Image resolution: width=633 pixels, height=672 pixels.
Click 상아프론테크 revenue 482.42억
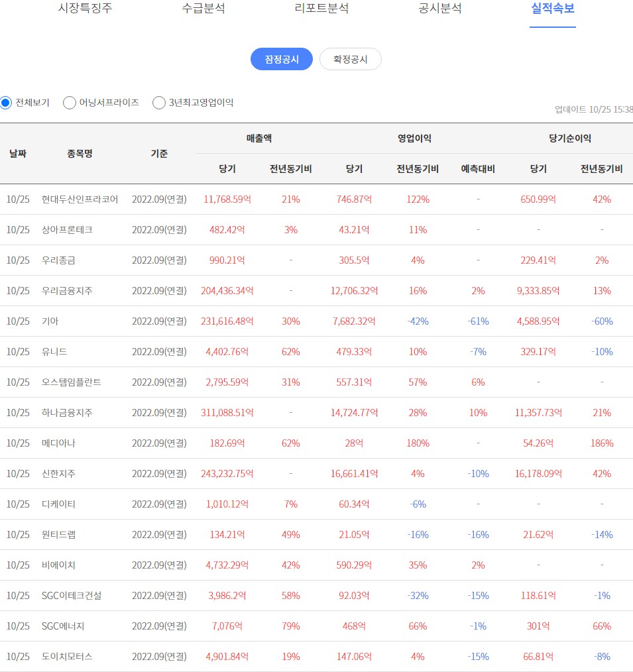227,230
